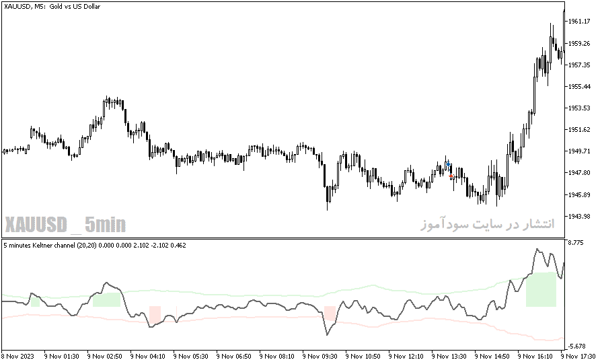Click indicator scale value 8.775
Image resolution: width=600 pixels, height=364 pixels.
pyautogui.click(x=576, y=243)
